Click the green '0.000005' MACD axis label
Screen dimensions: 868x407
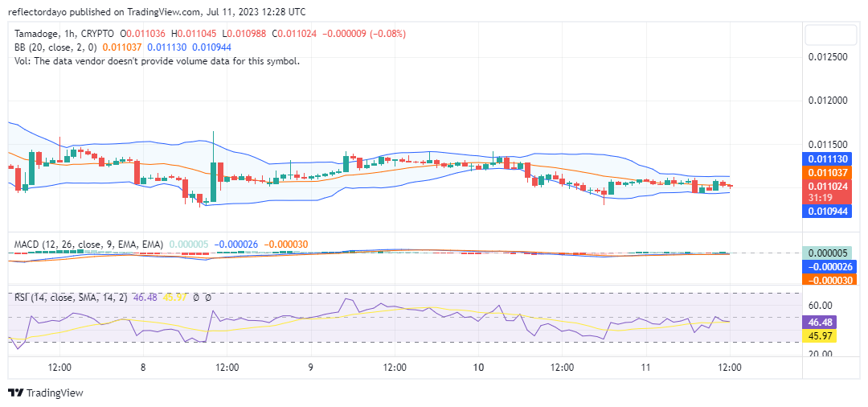pos(829,253)
